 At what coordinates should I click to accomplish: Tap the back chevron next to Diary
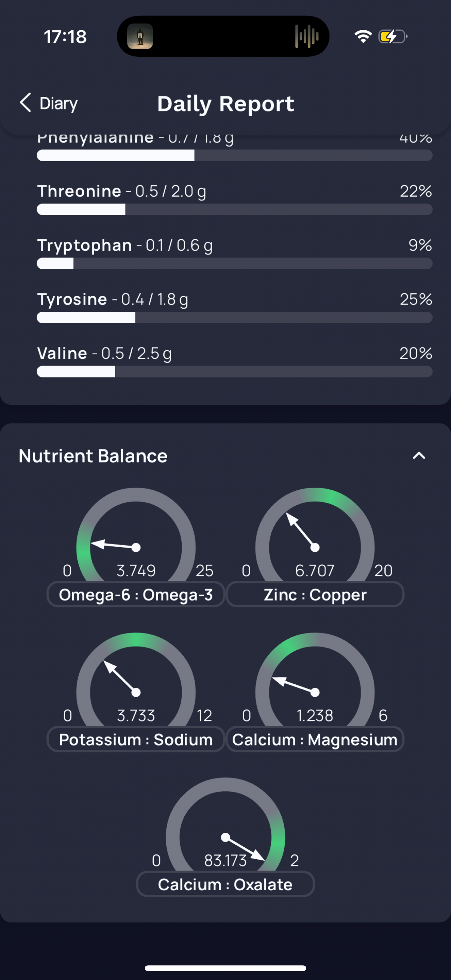coord(25,103)
